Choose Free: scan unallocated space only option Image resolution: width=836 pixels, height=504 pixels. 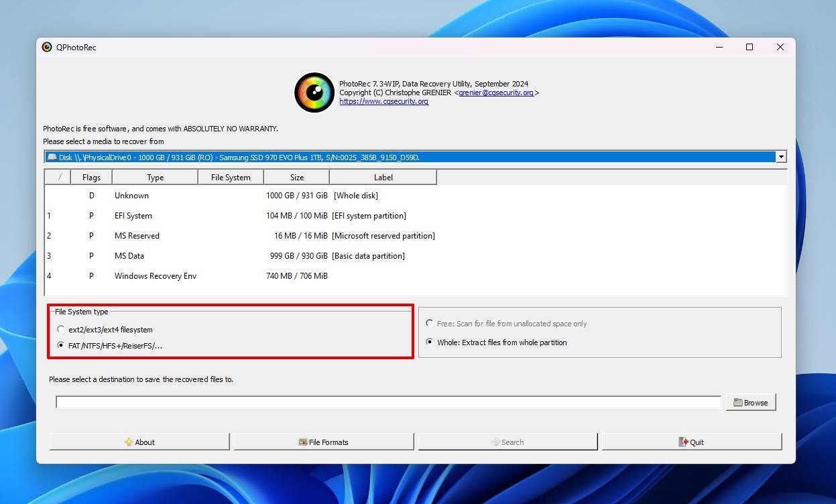pos(430,324)
